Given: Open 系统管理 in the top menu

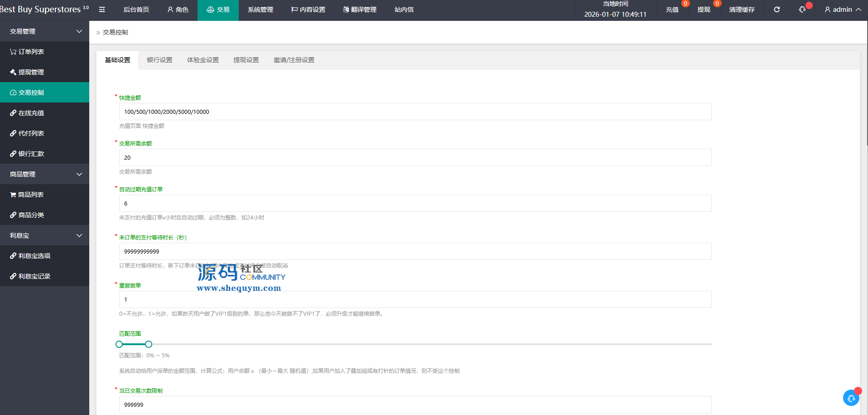Looking at the screenshot, I should (x=260, y=10).
